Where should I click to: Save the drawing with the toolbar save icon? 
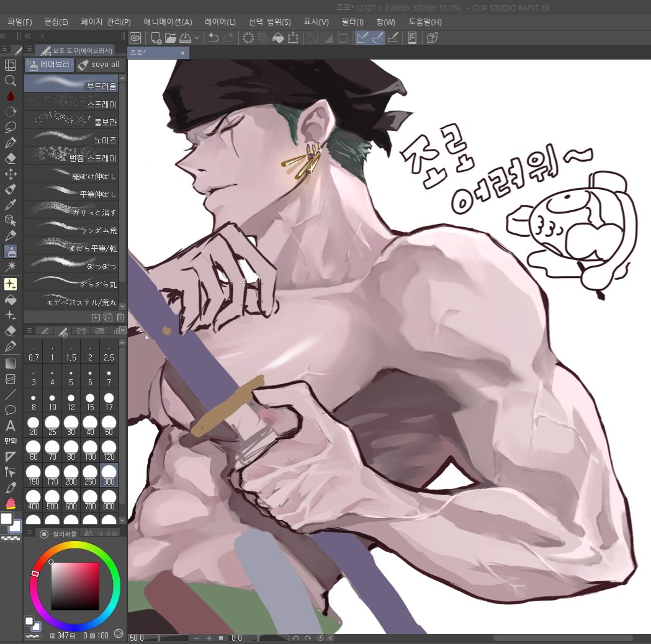click(x=185, y=38)
